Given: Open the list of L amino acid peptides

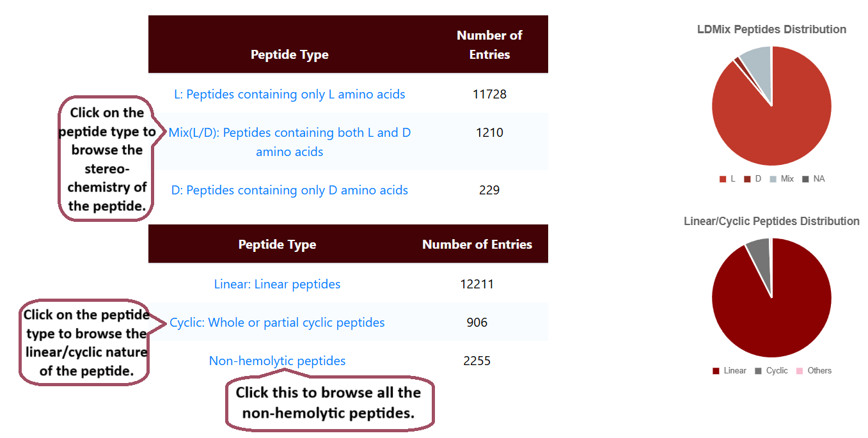Looking at the screenshot, I should click(x=290, y=94).
